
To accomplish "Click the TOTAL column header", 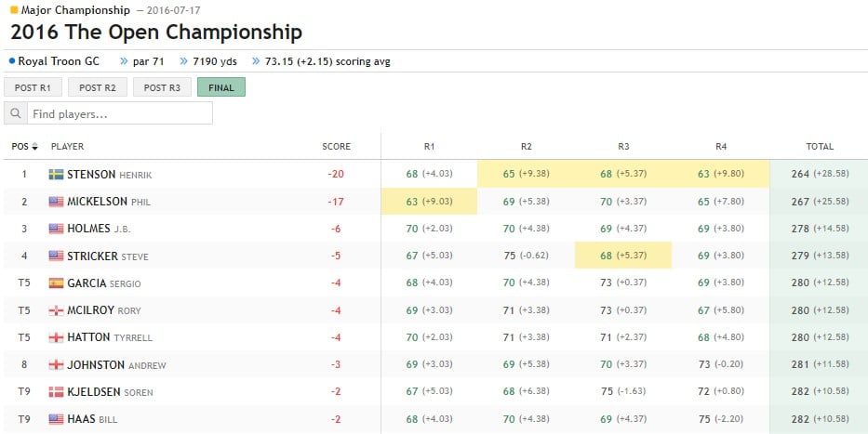I will [820, 147].
